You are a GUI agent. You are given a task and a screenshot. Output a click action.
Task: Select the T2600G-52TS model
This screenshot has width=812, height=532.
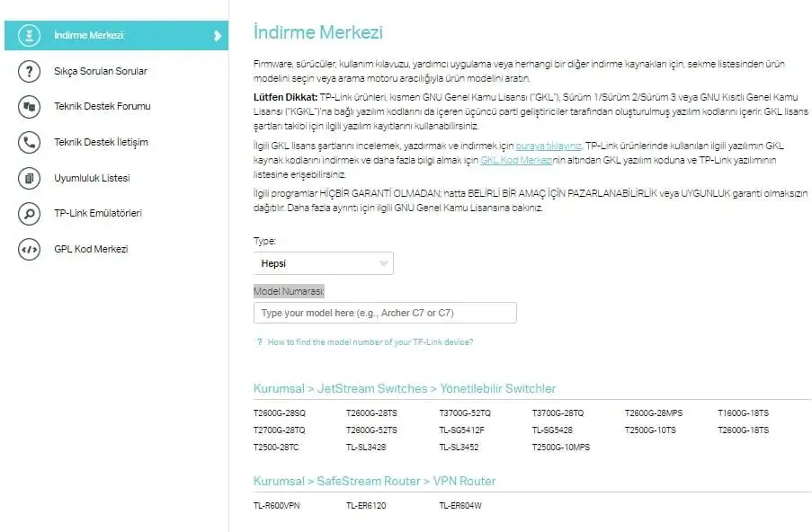371,430
